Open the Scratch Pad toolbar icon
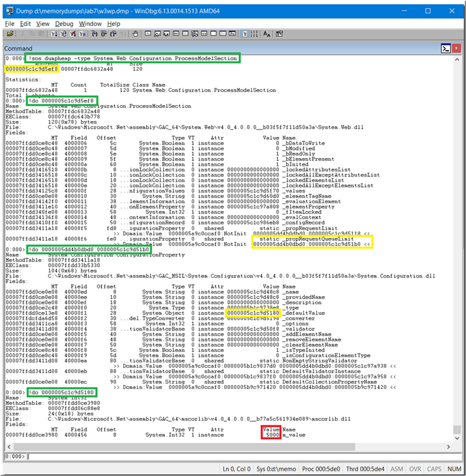 (x=214, y=34)
